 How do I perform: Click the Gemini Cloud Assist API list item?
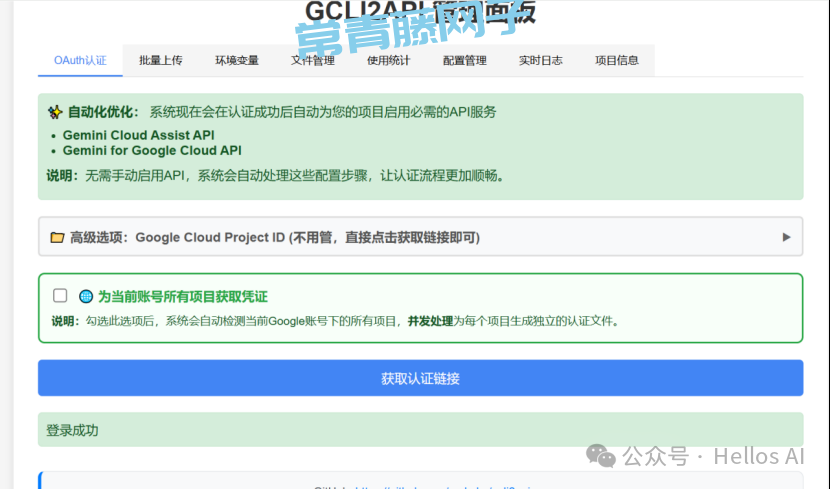point(138,135)
